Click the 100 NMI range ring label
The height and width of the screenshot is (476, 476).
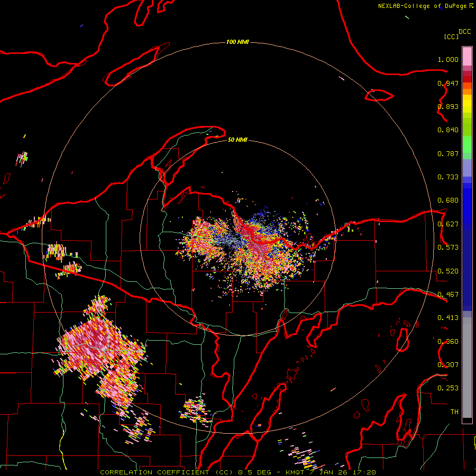click(237, 42)
